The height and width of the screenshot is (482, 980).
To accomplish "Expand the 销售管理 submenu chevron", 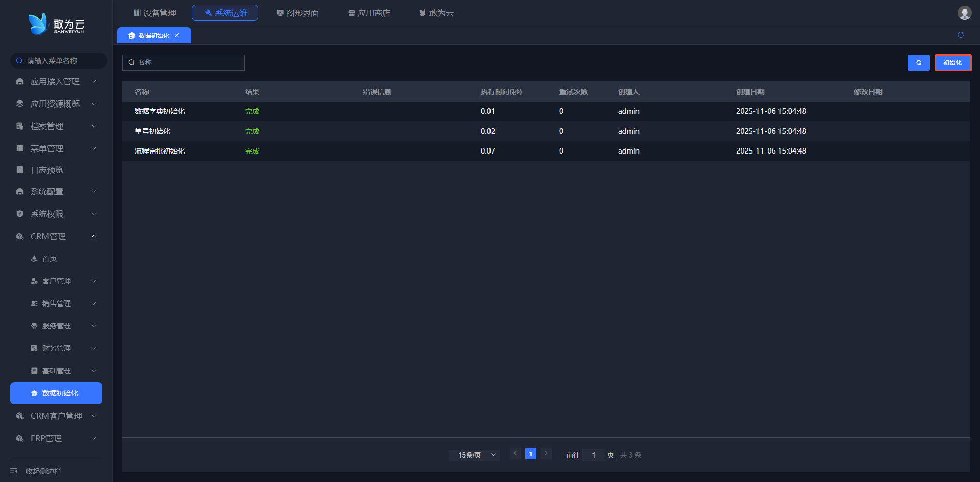I will coord(94,303).
